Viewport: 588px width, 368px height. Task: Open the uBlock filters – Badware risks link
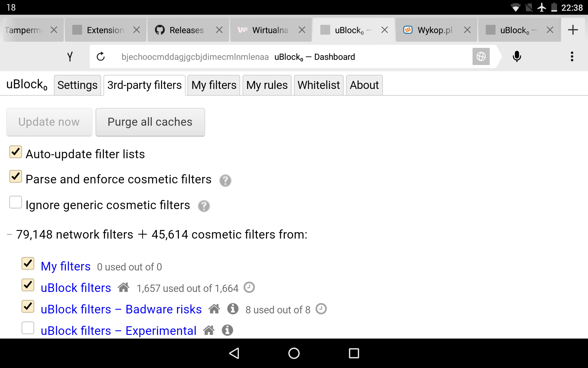coord(121,309)
